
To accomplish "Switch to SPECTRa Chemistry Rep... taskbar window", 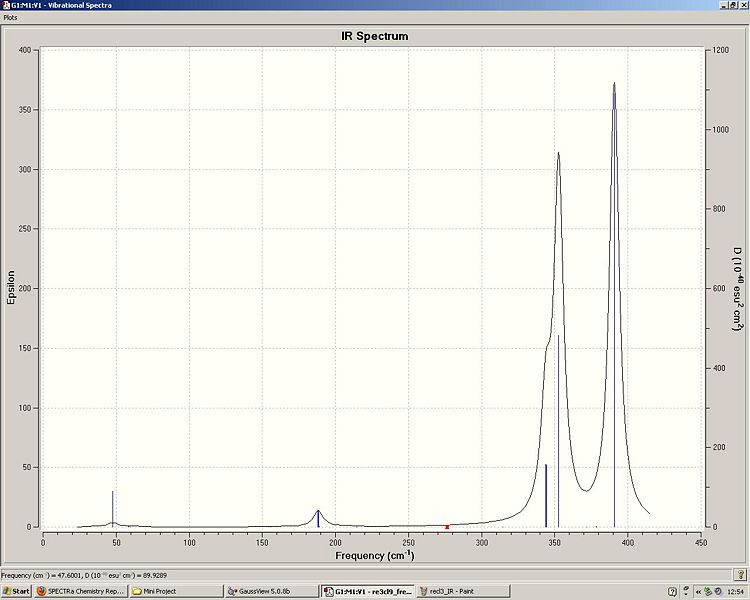I will tap(81, 591).
